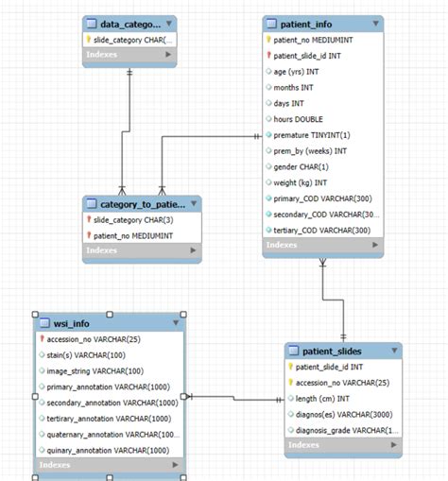Collapse the wsi_info table with its arrow
Screen dimensions: 448x481
click(176, 323)
